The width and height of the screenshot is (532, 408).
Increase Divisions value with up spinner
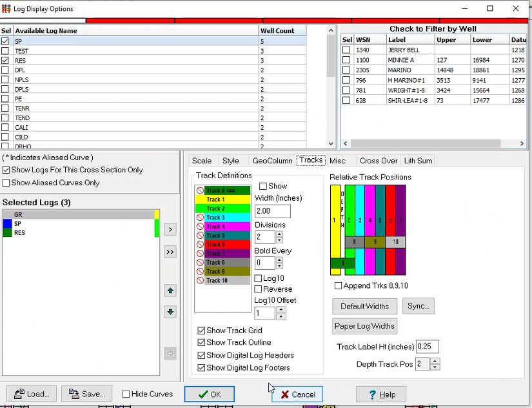tap(279, 234)
